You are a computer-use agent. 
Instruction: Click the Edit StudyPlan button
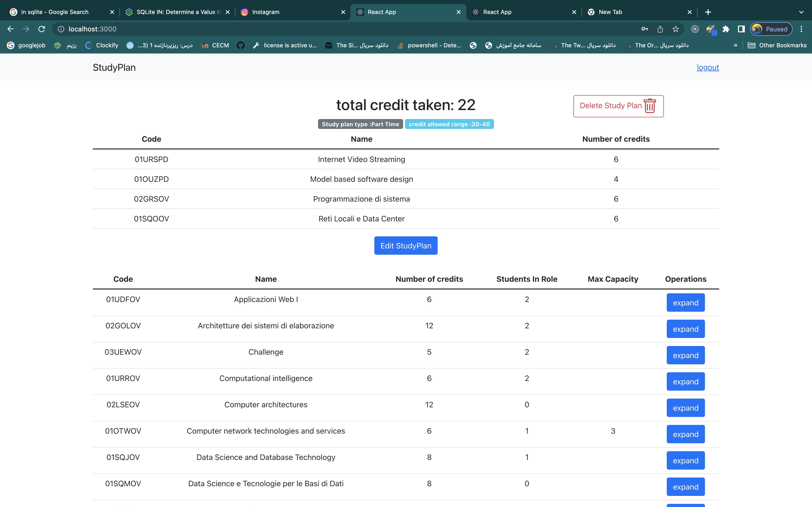coord(406,246)
